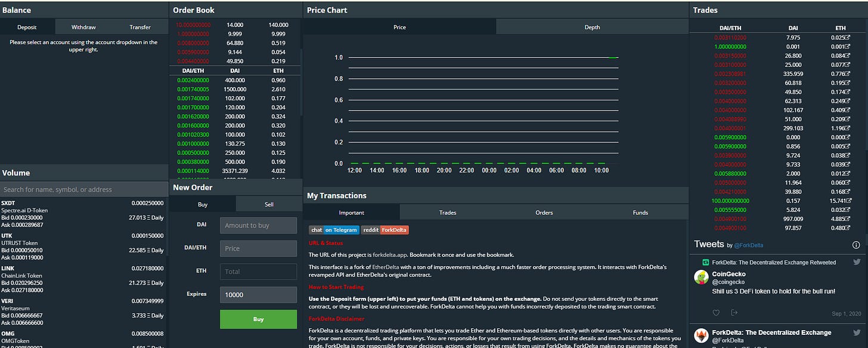Screen dimensions: 868x348
Task: Open the ForkDelta fox avatar
Action: 701,335
